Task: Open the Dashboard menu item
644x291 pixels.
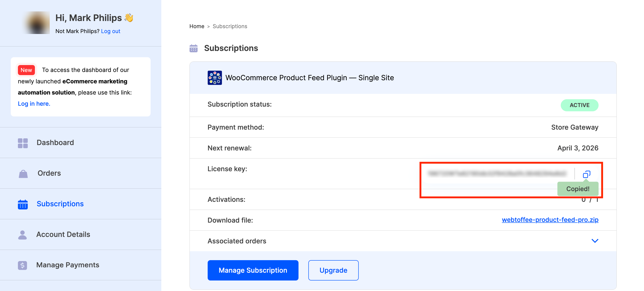Action: click(x=81, y=143)
